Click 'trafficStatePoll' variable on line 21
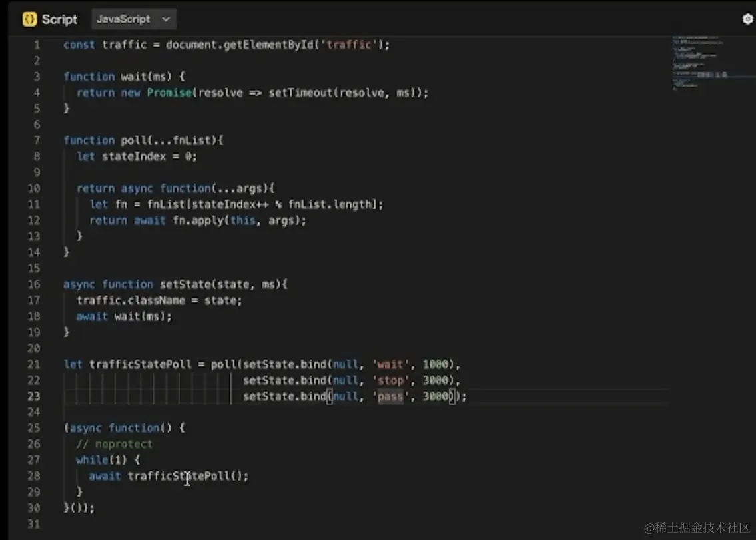 click(x=141, y=364)
